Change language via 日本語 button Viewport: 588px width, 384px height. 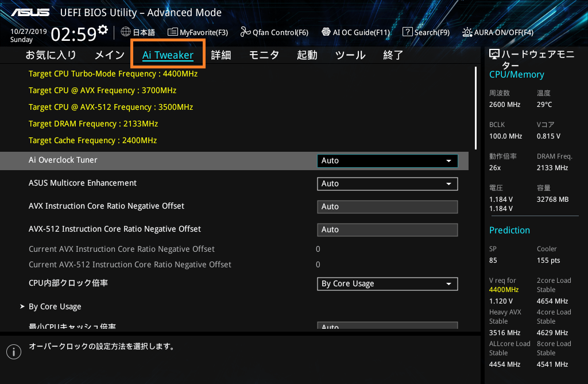tap(144, 33)
